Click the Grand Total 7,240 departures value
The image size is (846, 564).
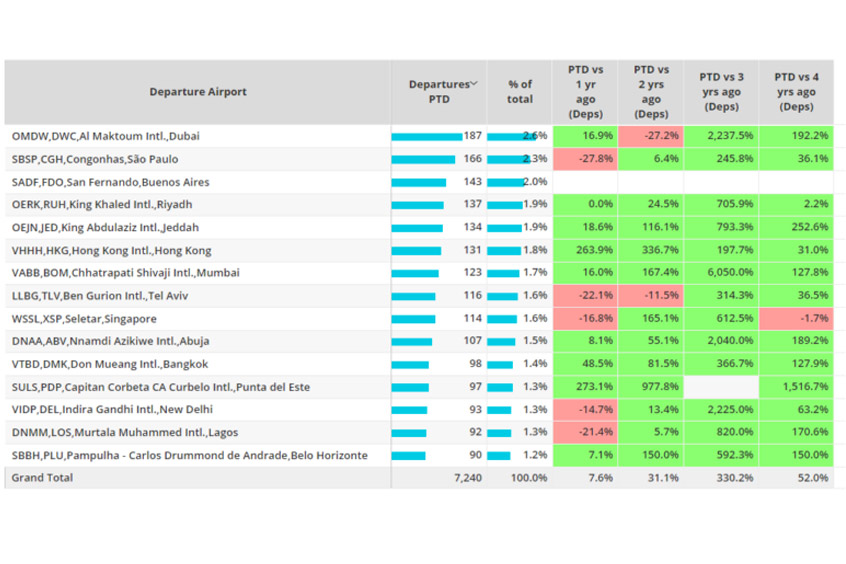466,478
